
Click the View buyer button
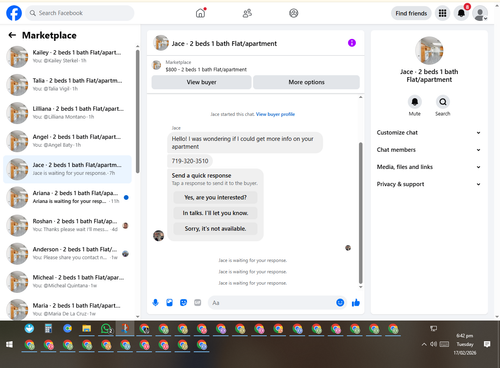(x=201, y=82)
